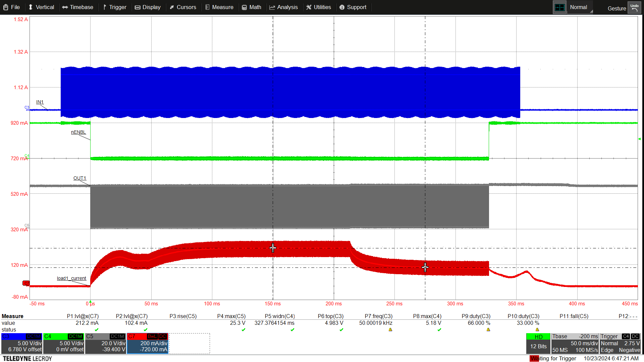Click the cursor crosshair at 150 ms
The height and width of the screenshot is (362, 644).
point(273,248)
